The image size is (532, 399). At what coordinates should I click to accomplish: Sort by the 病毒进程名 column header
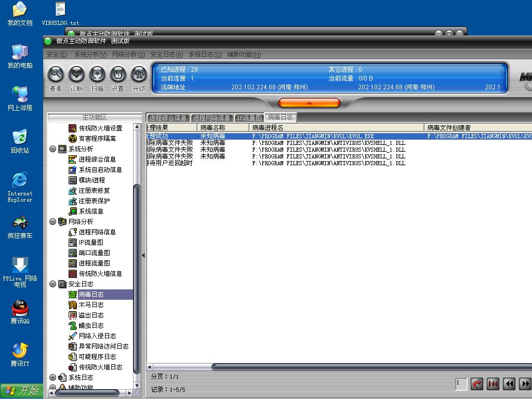pos(337,128)
